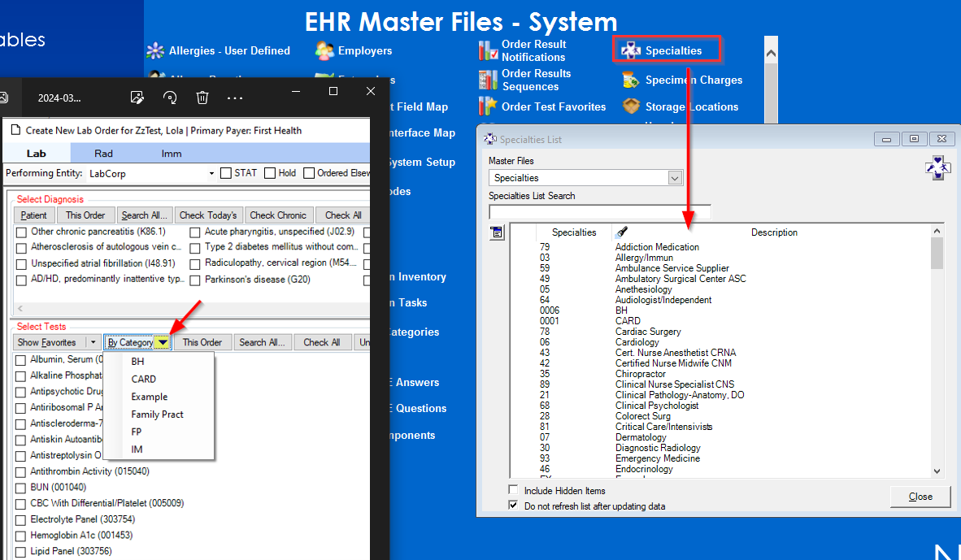Click Check All in Select Tests
This screenshot has height=560, width=961.
(322, 342)
